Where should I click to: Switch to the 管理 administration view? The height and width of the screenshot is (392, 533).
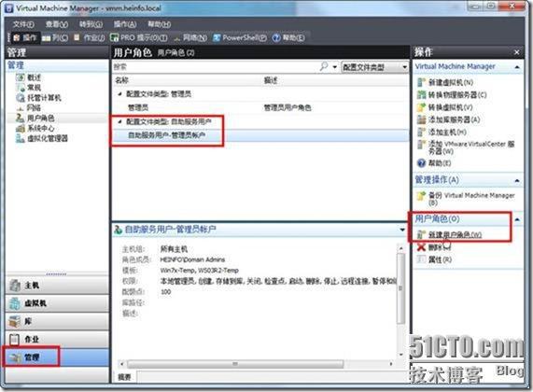pos(57,357)
